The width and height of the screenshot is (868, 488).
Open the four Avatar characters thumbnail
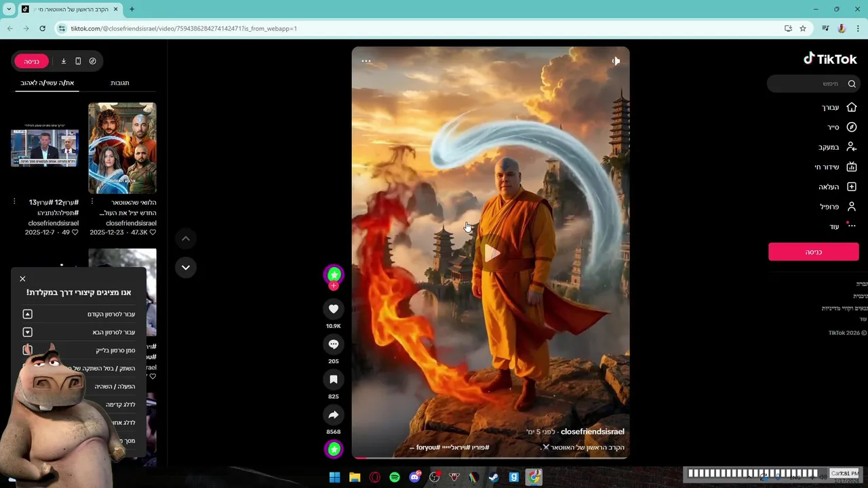(x=122, y=148)
